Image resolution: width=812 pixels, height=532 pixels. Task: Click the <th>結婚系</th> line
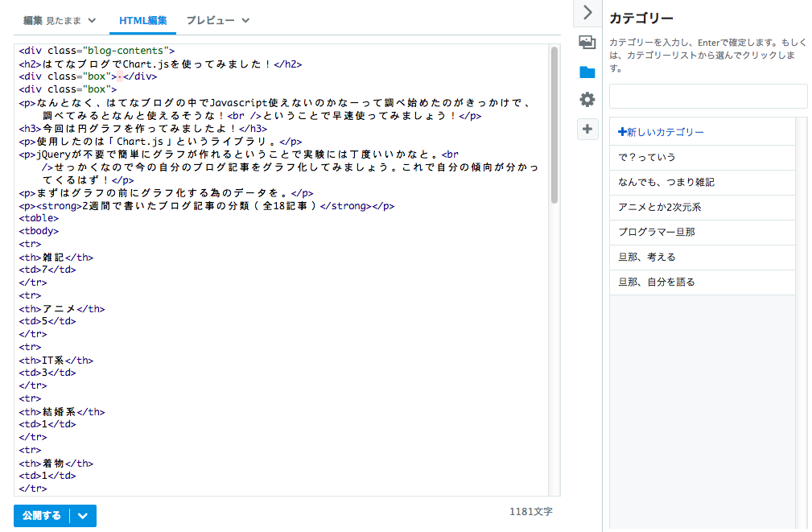click(x=62, y=412)
